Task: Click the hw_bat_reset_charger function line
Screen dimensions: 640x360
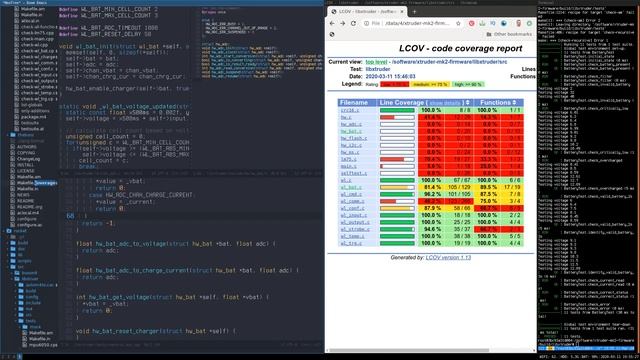Action: pos(156,331)
